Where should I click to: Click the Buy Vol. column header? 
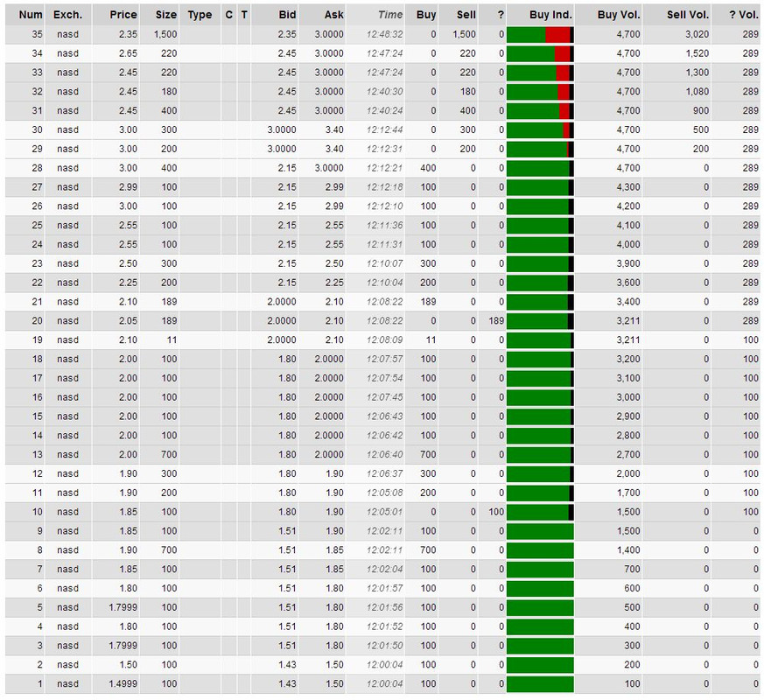point(619,15)
